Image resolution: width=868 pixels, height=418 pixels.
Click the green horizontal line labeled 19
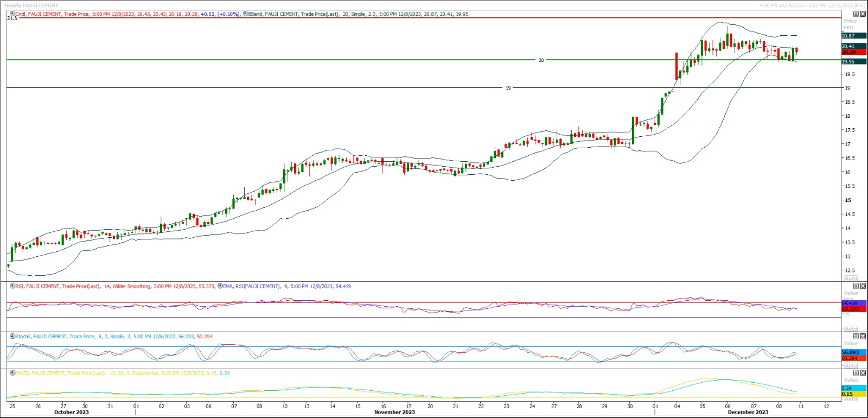(x=271, y=87)
